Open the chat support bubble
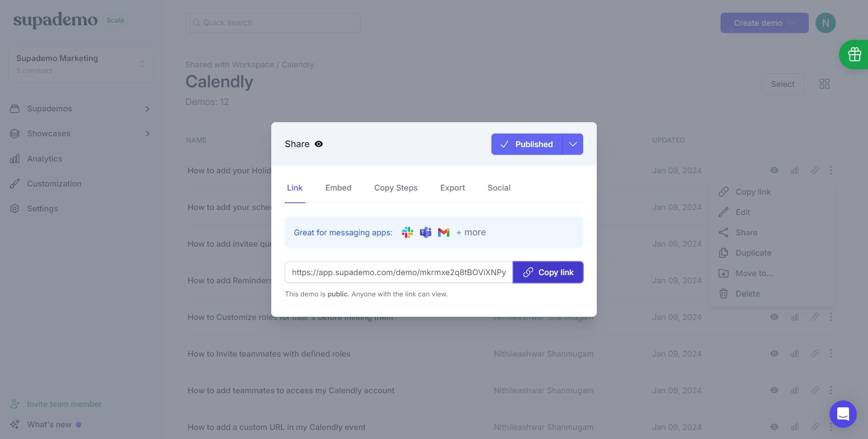The height and width of the screenshot is (439, 868). [x=843, y=414]
